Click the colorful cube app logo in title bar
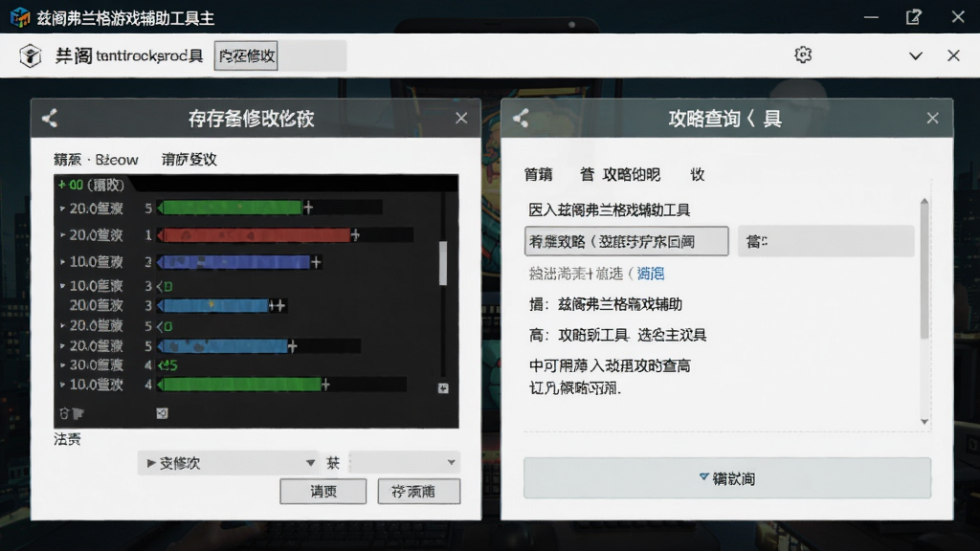Image resolution: width=980 pixels, height=551 pixels. [20, 17]
